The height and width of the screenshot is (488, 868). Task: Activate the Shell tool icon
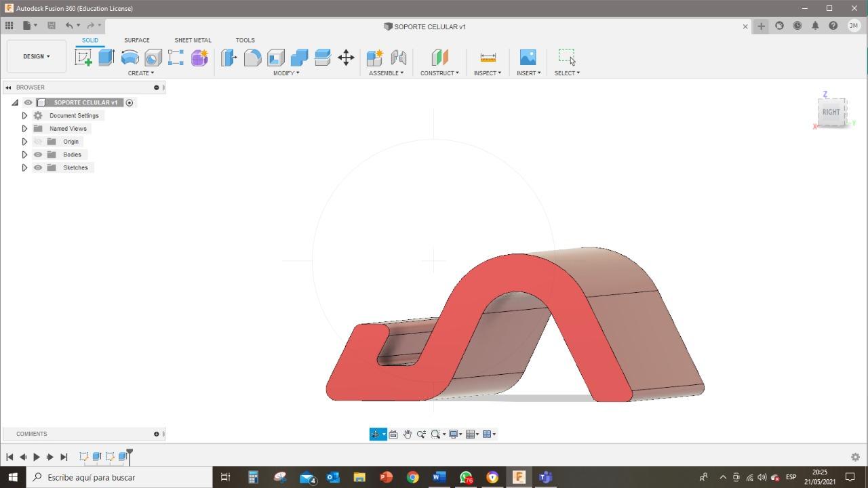click(x=276, y=58)
